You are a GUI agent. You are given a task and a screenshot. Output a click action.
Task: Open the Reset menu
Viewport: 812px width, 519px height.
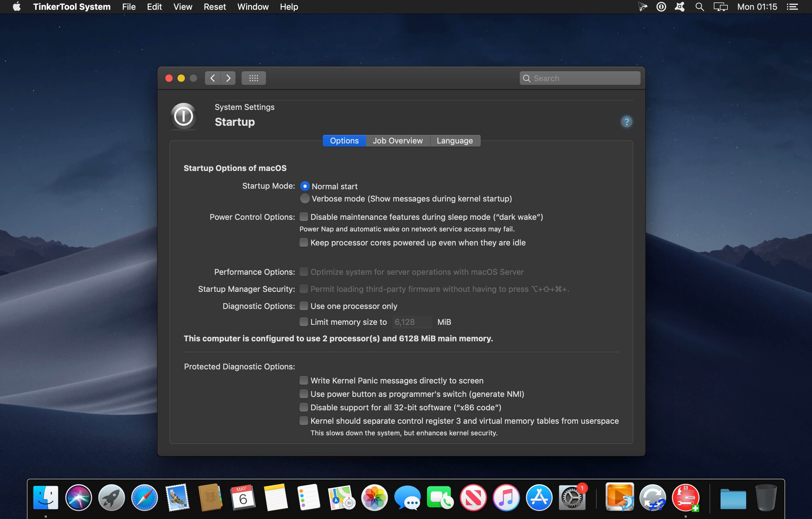215,7
